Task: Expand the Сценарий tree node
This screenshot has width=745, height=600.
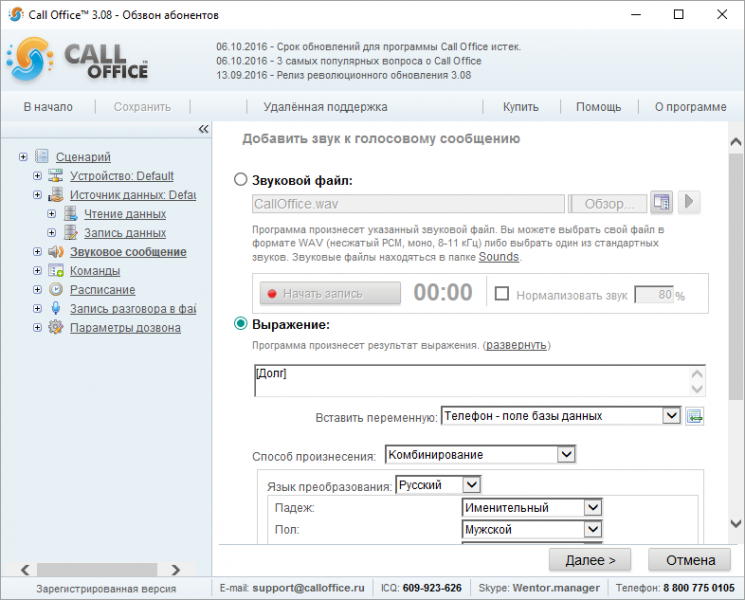Action: point(23,157)
